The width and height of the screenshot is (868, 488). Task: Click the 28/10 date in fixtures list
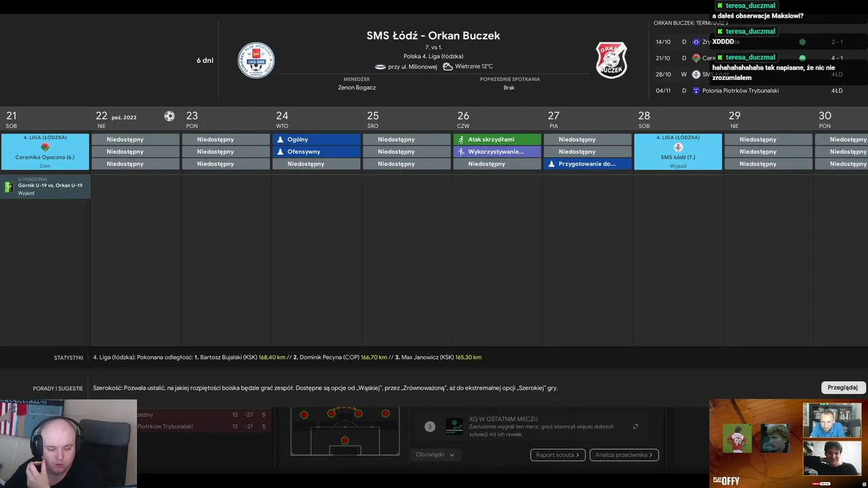(663, 75)
